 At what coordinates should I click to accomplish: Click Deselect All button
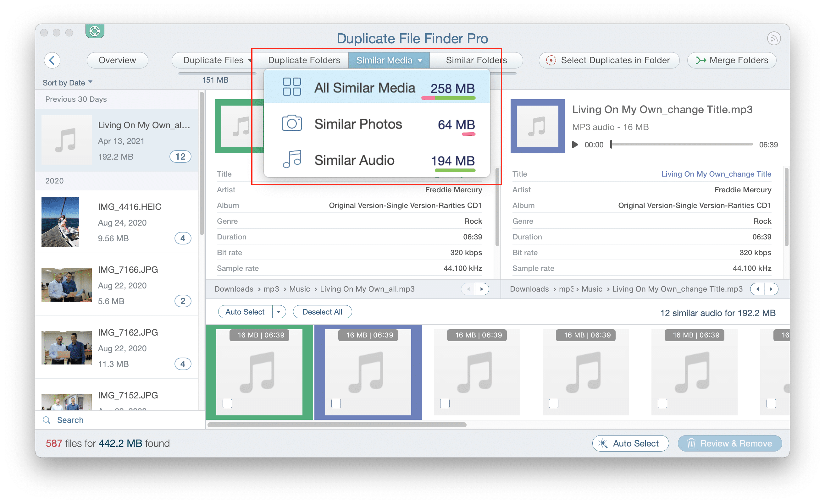[322, 312]
